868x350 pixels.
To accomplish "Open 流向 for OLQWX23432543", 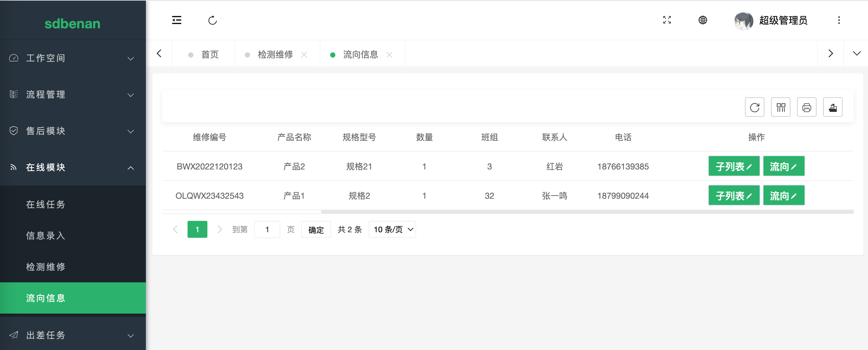I will [783, 195].
